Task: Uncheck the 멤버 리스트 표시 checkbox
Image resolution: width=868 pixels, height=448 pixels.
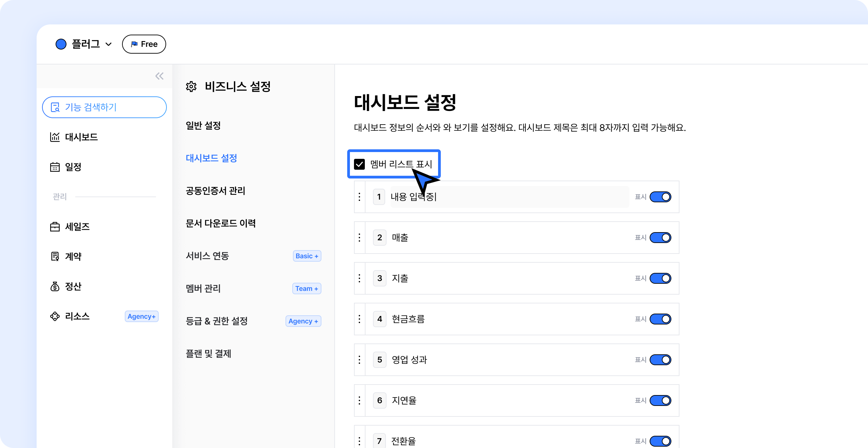Action: [359, 164]
